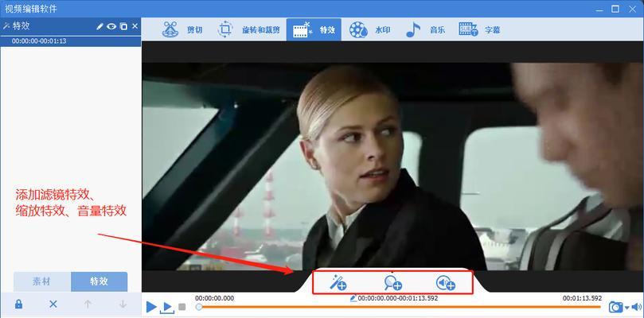This screenshot has width=644, height=318.
Task: Click the play selection button
Action: click(167, 308)
